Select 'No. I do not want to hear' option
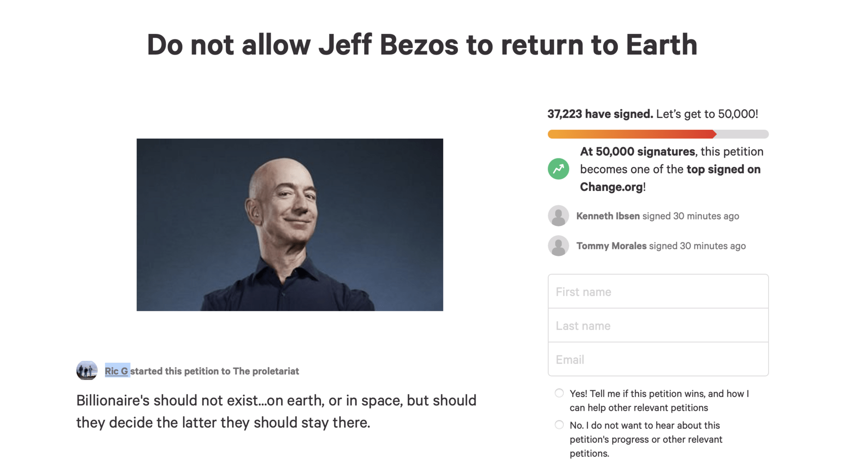 pyautogui.click(x=559, y=425)
